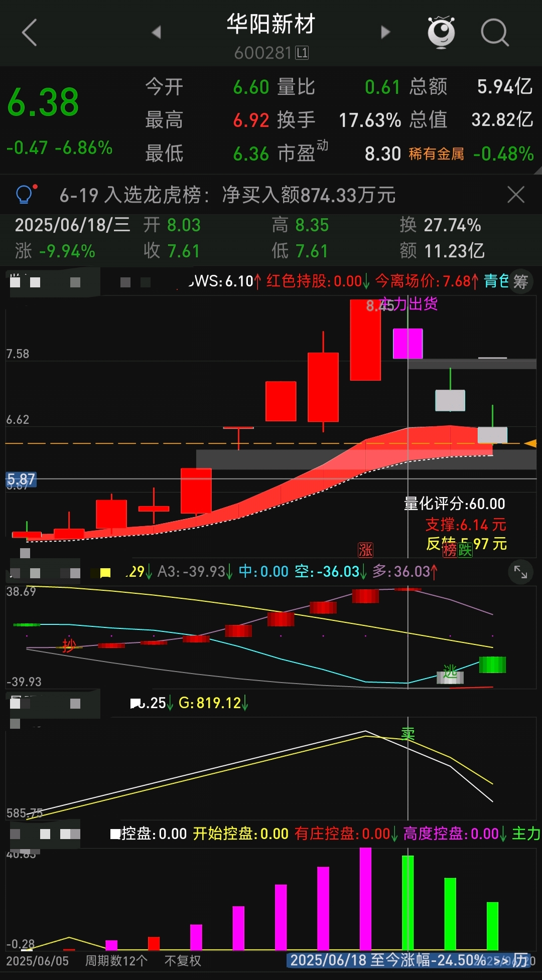542x980 pixels.
Task: Tap the 逃 signal in indicator panel
Action: (450, 671)
